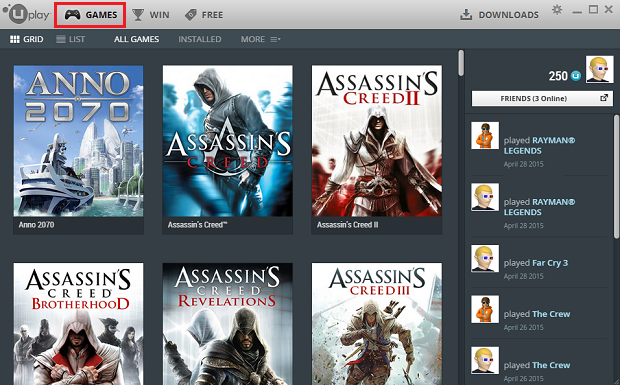
Task: Open settings via the gear icon
Action: (557, 10)
